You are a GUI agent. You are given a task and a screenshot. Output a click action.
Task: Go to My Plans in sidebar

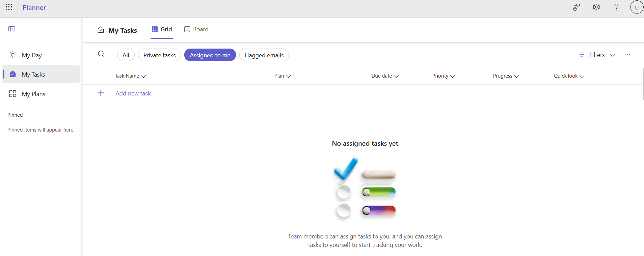(x=33, y=94)
